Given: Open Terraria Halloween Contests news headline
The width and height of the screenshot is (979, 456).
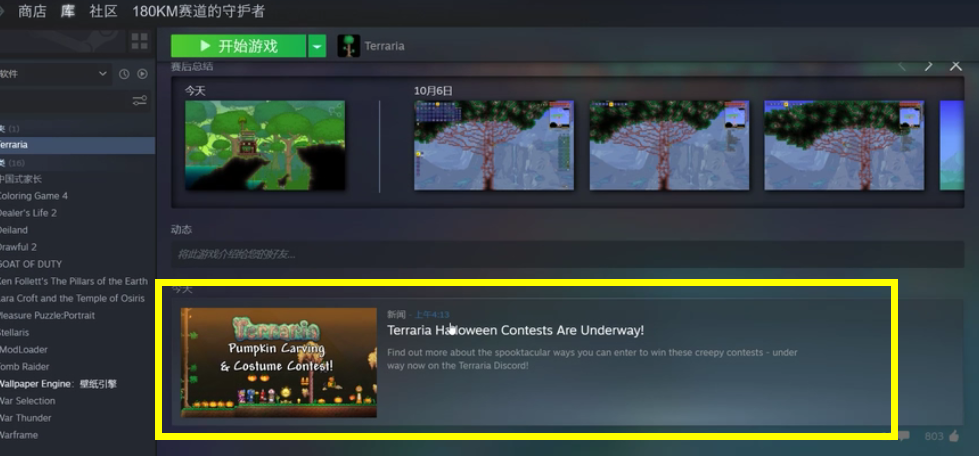Looking at the screenshot, I should [515, 330].
